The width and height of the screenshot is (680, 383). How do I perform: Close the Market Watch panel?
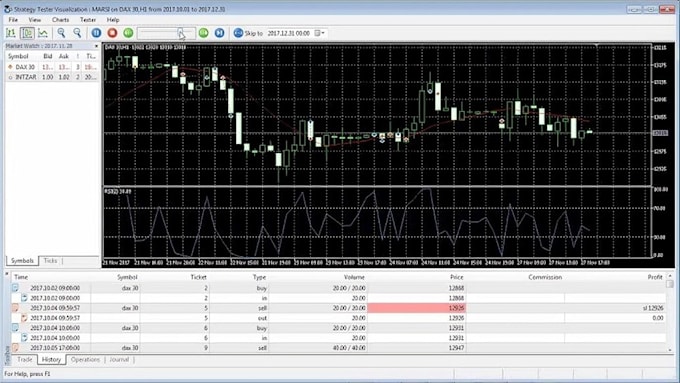(96, 46)
